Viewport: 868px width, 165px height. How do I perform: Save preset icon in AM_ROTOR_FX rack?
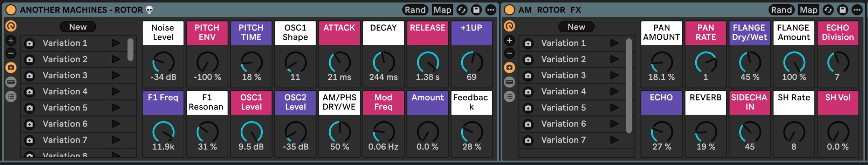pos(842,10)
